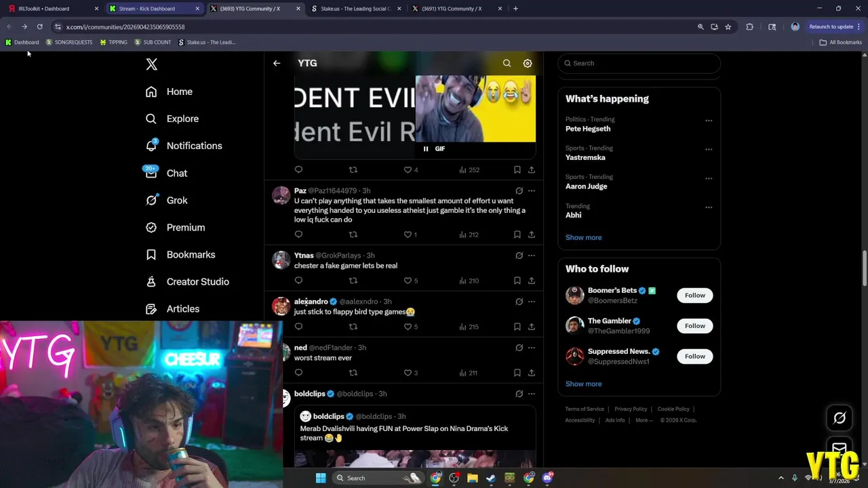868x488 pixels.
Task: Share Paz's post
Action: point(532,235)
